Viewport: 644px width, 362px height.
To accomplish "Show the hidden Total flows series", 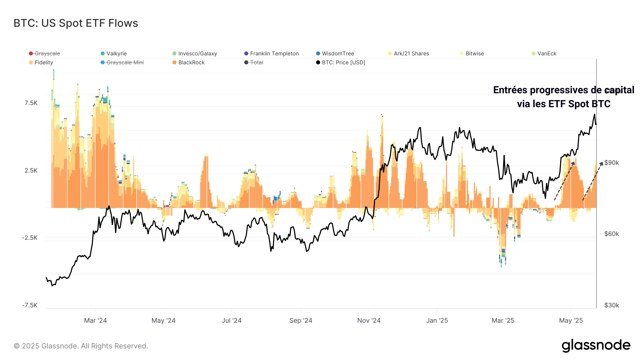I will click(254, 62).
